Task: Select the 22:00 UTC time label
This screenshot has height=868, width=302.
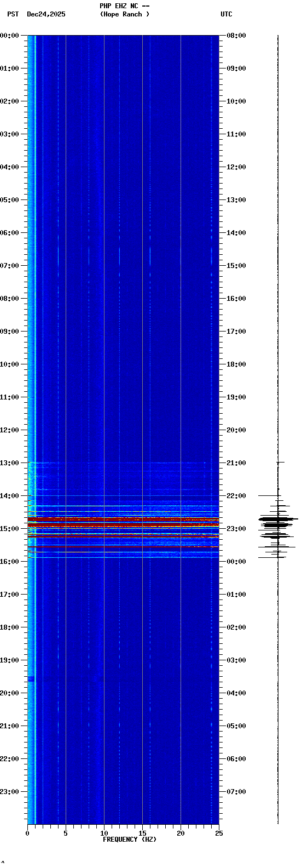Action: click(x=236, y=496)
